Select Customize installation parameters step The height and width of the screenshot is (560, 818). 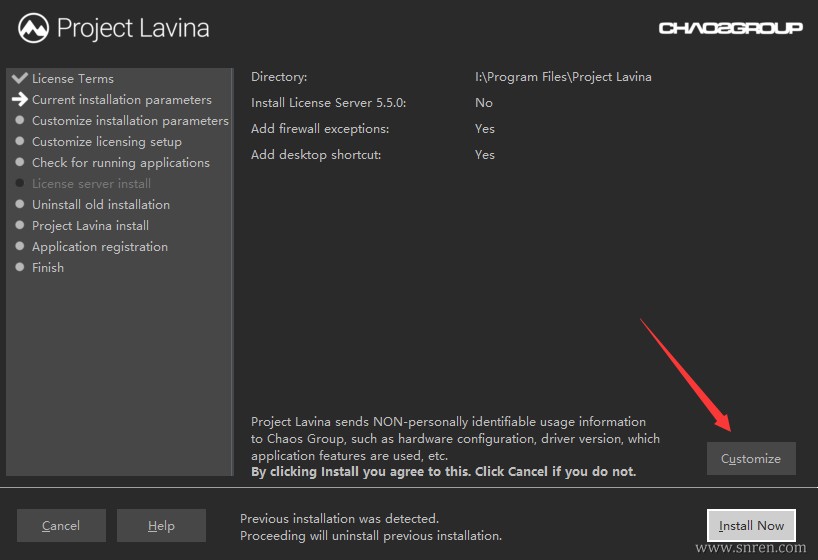coord(130,121)
